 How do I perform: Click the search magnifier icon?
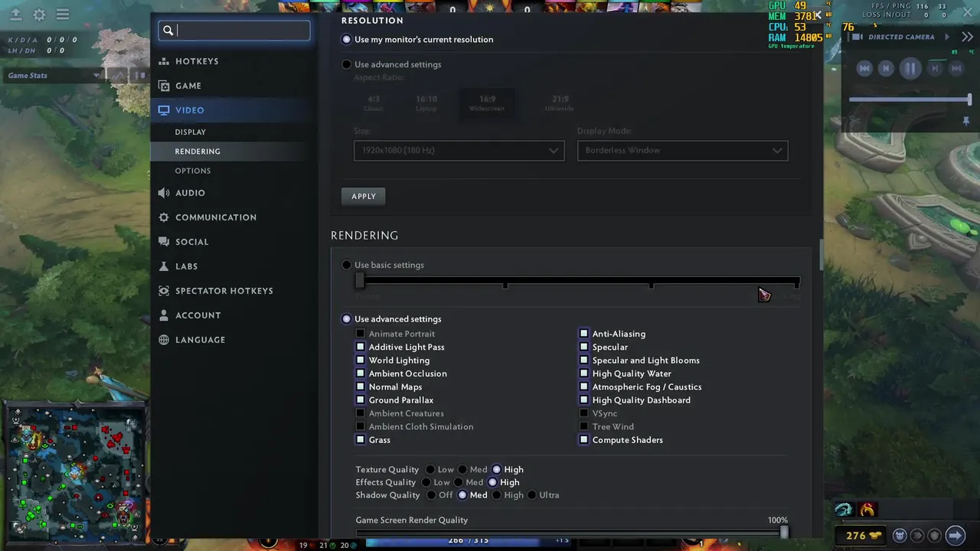168,31
